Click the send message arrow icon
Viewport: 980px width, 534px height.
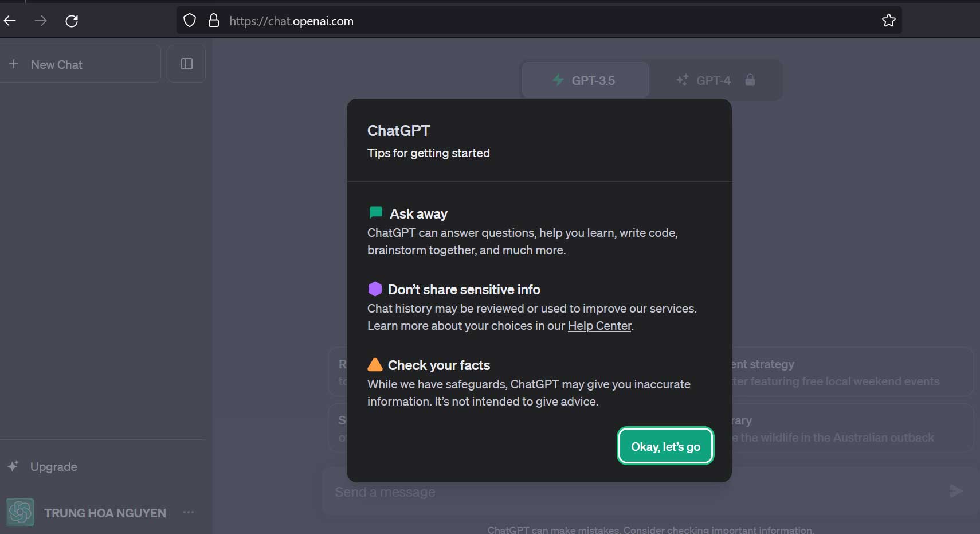click(955, 491)
